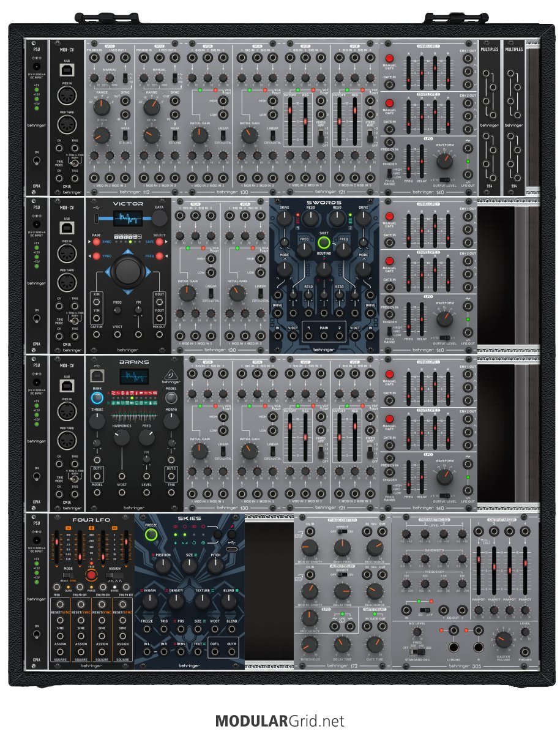This screenshot has width=560, height=734.
Task: Click the channel 1 fader on Output Mixer
Action: [479, 571]
